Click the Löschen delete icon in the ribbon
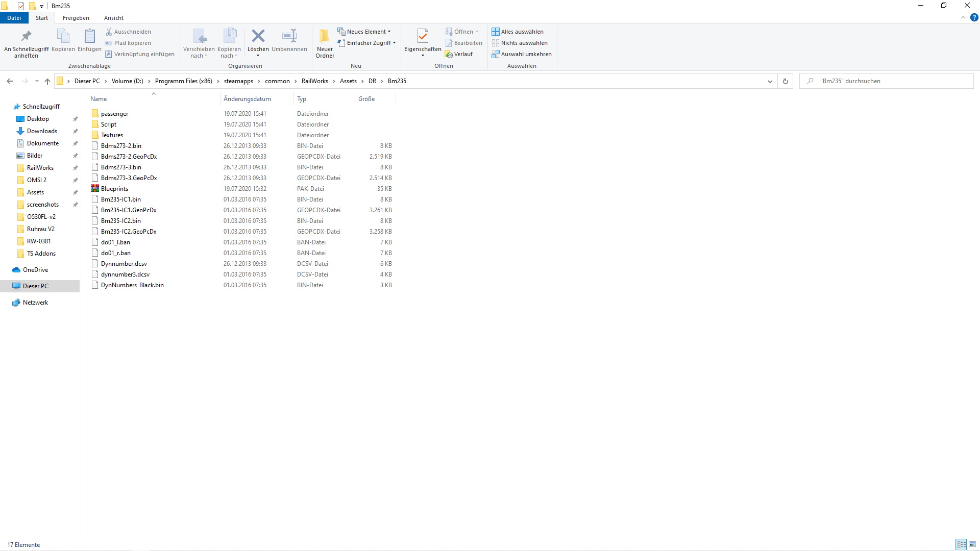980x551 pixels. tap(258, 36)
